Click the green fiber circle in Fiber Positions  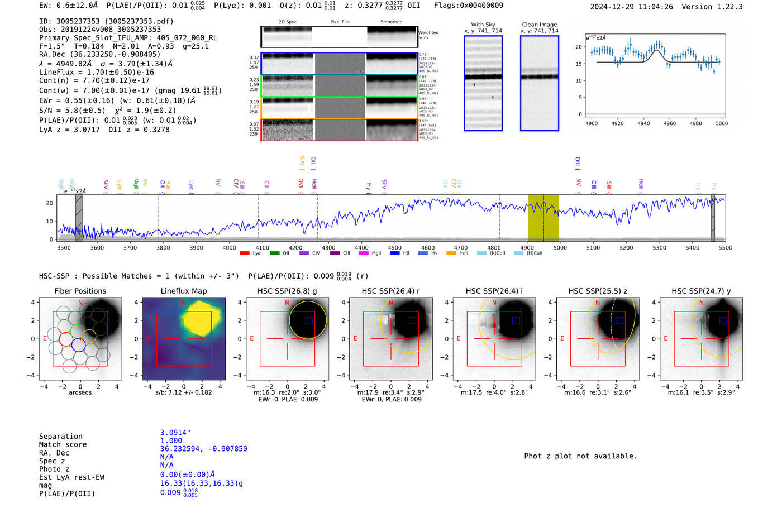click(x=77, y=332)
